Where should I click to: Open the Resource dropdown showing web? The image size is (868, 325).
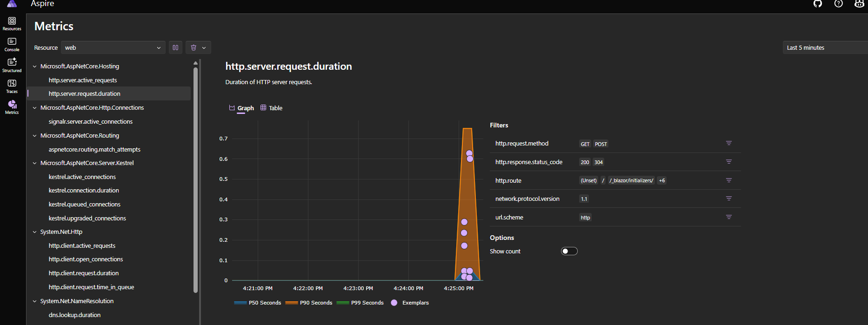coord(113,47)
